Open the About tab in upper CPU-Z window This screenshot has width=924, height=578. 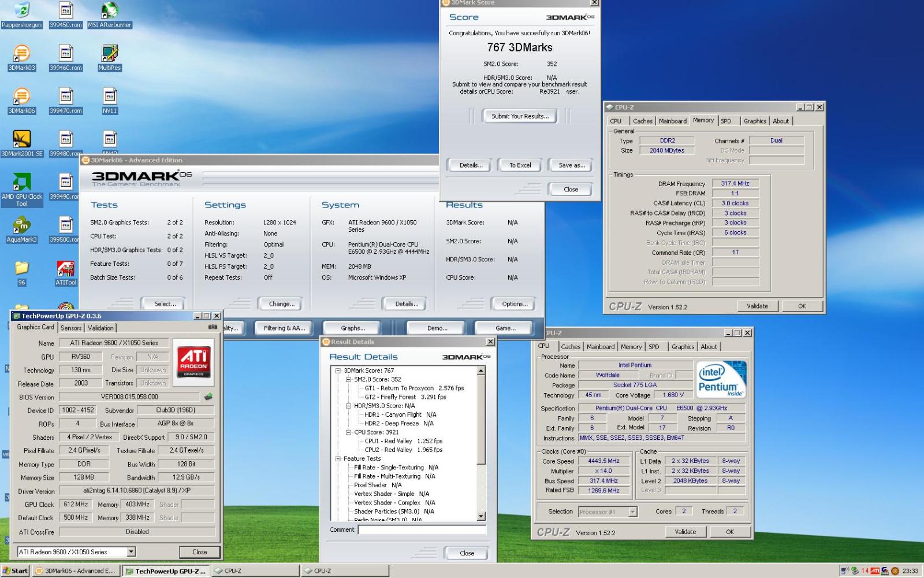tap(781, 121)
